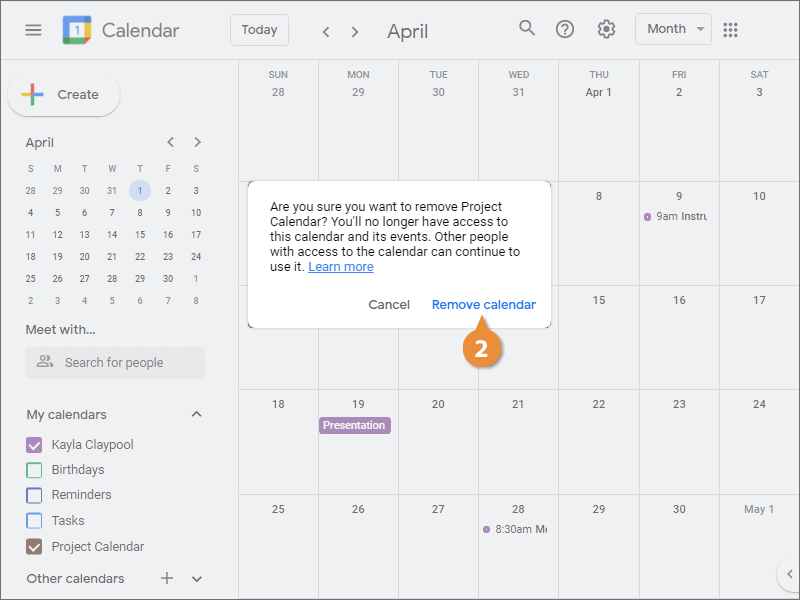Confirm with Remove calendar button
This screenshot has height=600, width=800.
pos(483,305)
